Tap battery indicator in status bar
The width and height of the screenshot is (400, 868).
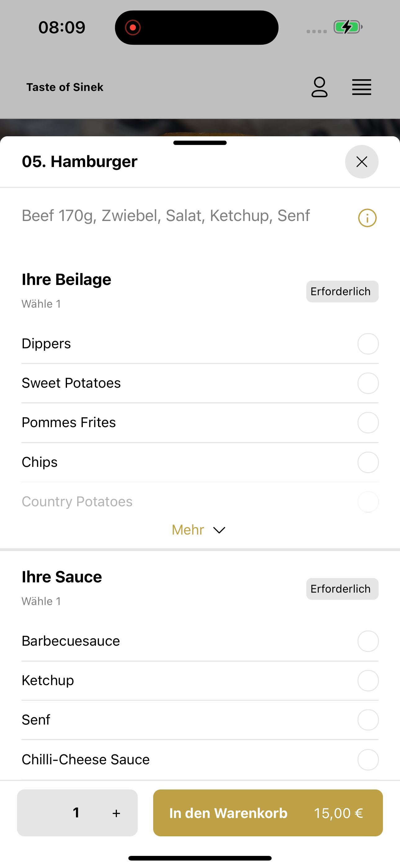click(348, 27)
